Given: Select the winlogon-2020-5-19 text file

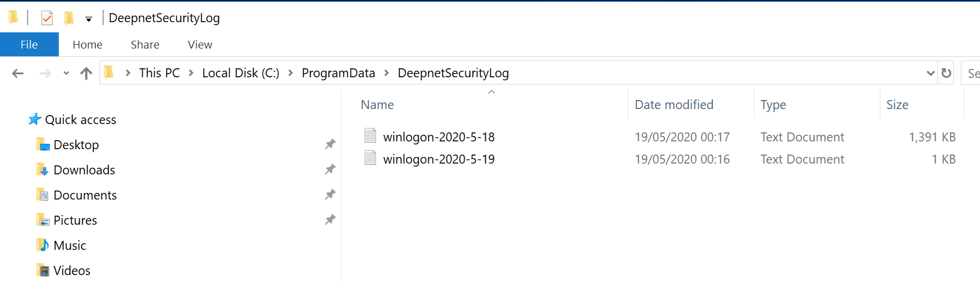Looking at the screenshot, I should tap(438, 159).
